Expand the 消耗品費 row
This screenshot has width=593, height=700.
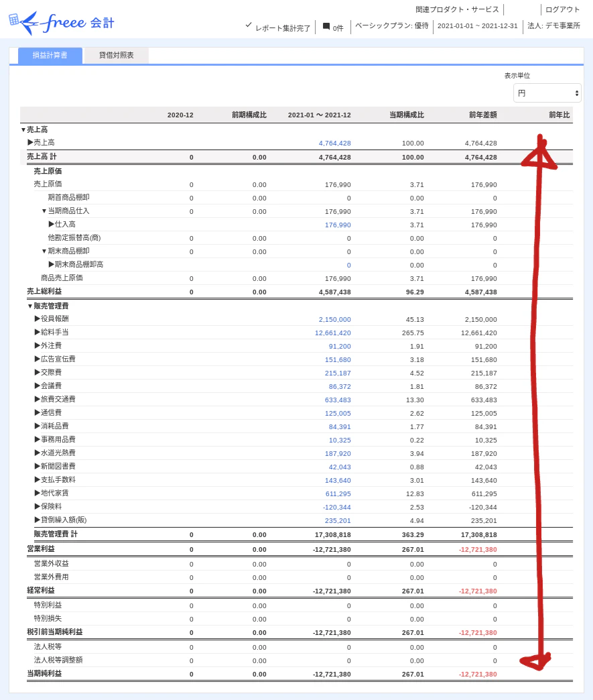pos(38,426)
